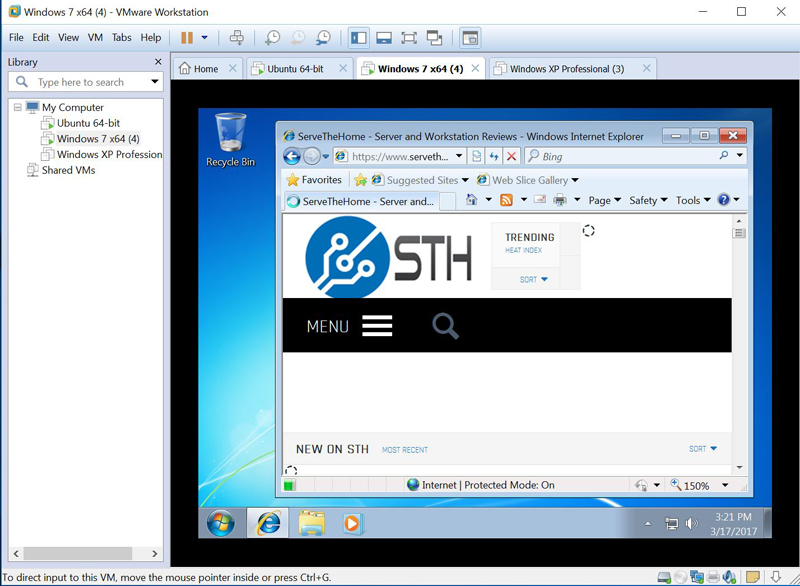Close the Library panel
This screenshot has height=586, width=800.
tap(158, 62)
